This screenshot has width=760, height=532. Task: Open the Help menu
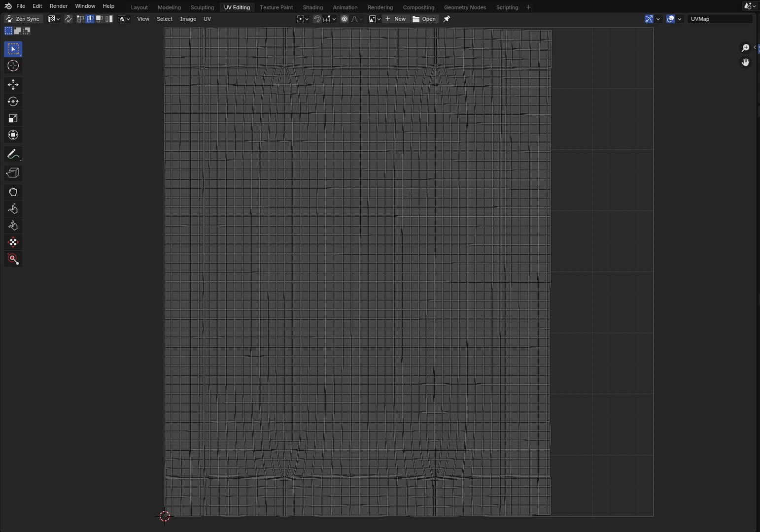(x=108, y=6)
